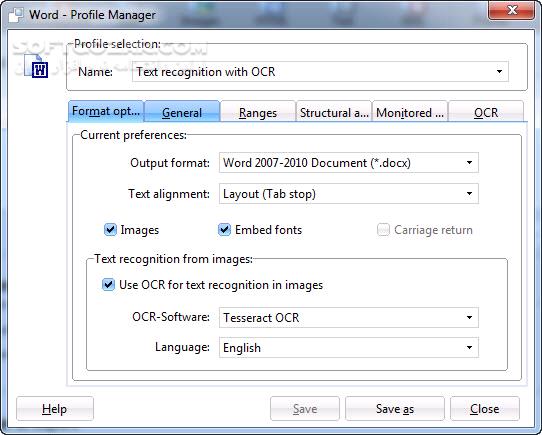Switch to the General tab
Viewport: 542px width, 435px height.
click(x=182, y=112)
